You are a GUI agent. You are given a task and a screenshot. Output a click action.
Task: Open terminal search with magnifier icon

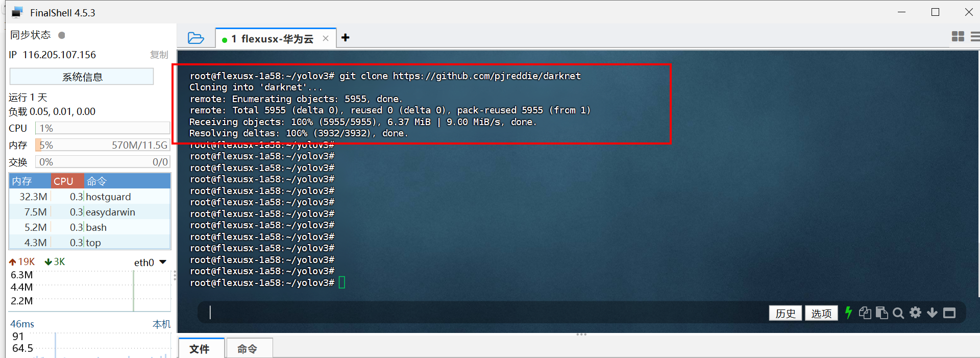tap(898, 313)
